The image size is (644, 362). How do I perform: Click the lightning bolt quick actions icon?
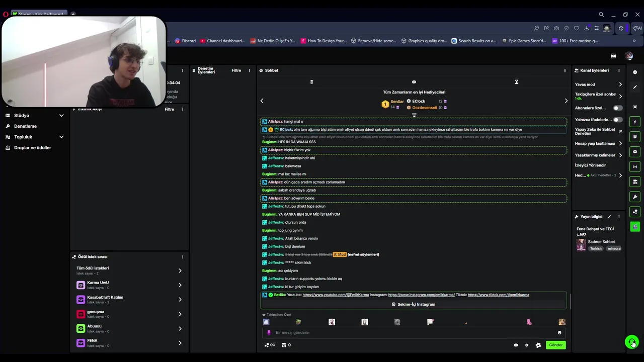point(635,122)
